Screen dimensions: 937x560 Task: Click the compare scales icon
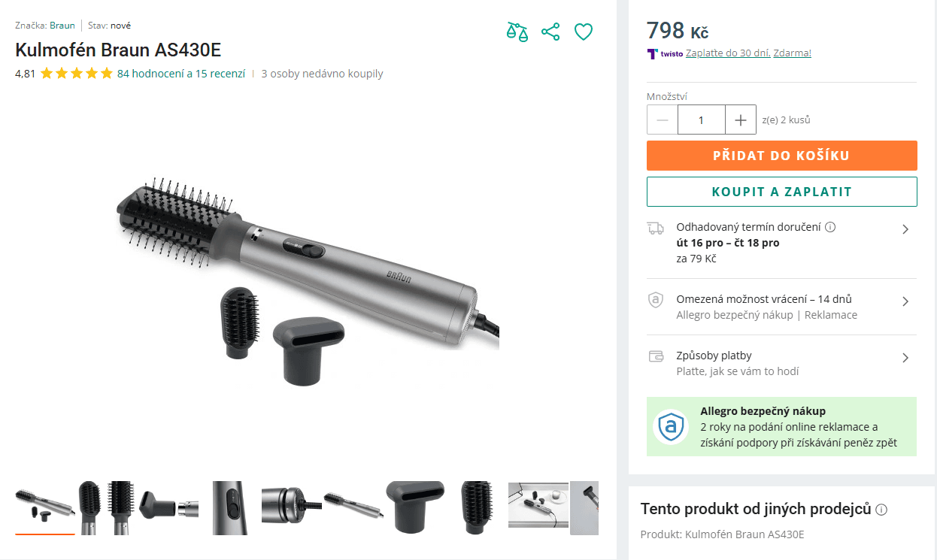[517, 32]
